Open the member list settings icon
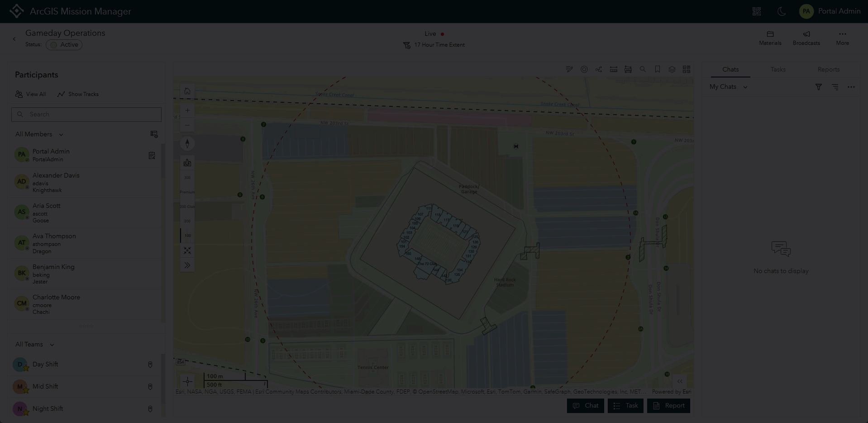This screenshot has height=423, width=868. [154, 134]
